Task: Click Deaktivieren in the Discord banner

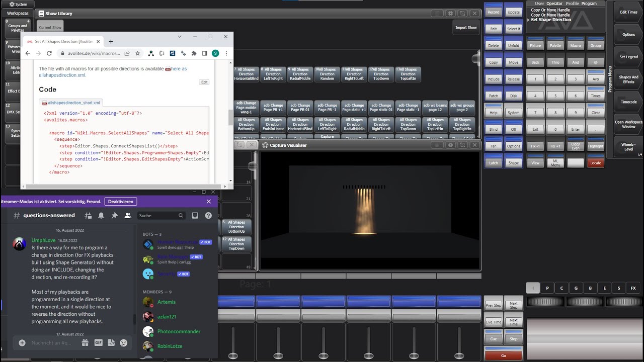Action: [x=121, y=202]
